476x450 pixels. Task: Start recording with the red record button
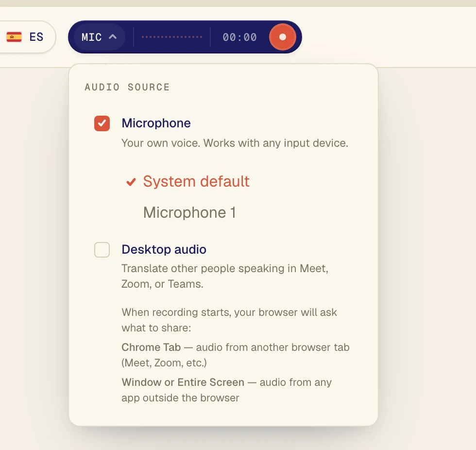282,37
